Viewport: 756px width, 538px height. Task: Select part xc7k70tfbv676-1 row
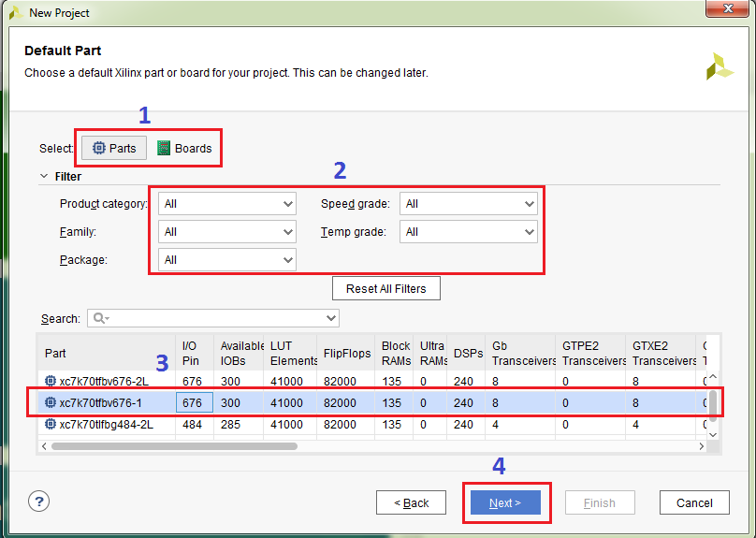[x=371, y=402]
